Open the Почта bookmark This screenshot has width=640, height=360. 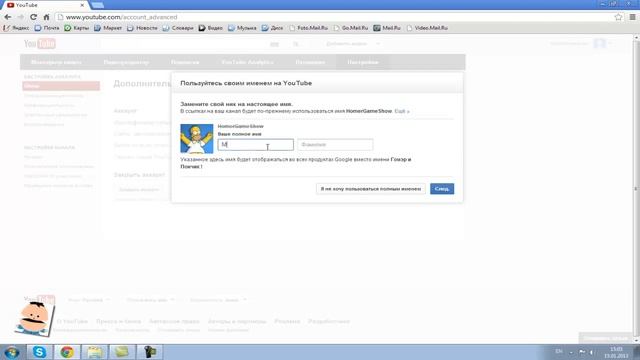pyautogui.click(x=47, y=28)
